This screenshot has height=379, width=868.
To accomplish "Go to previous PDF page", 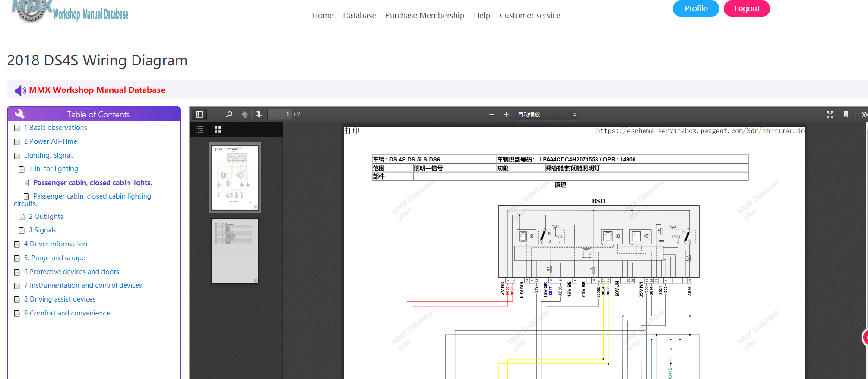I will pyautogui.click(x=245, y=114).
